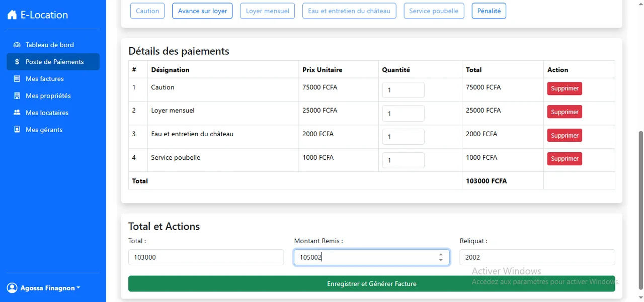
Task: Focus quantity field for Service poubelle
Action: 403,160
